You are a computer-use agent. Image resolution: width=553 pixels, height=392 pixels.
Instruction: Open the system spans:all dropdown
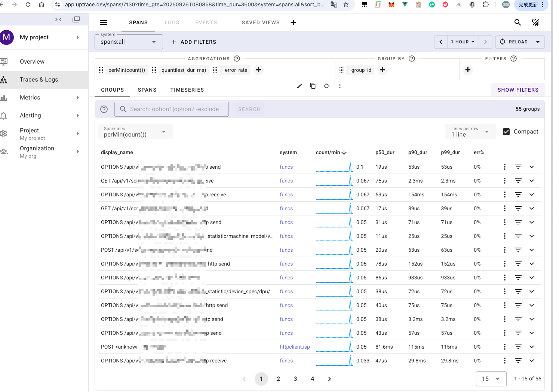pyautogui.click(x=129, y=42)
